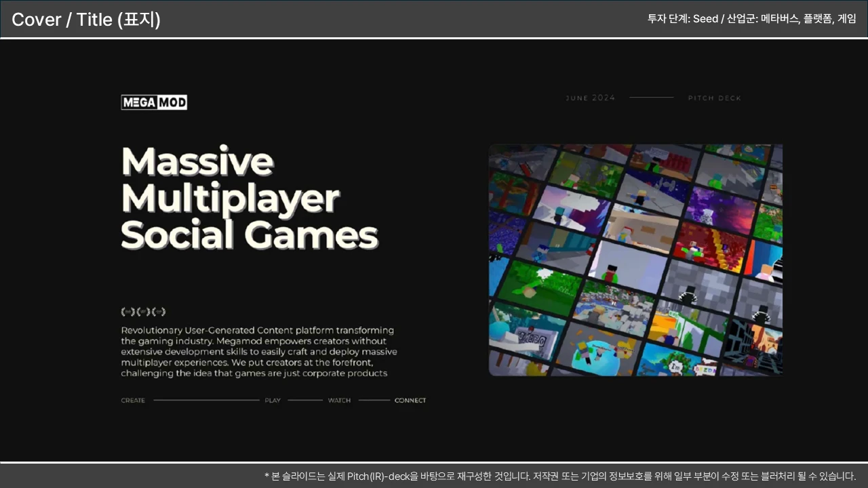The height and width of the screenshot is (488, 868).
Task: Click the Cover / Title (표지) heading
Action: coord(86,20)
